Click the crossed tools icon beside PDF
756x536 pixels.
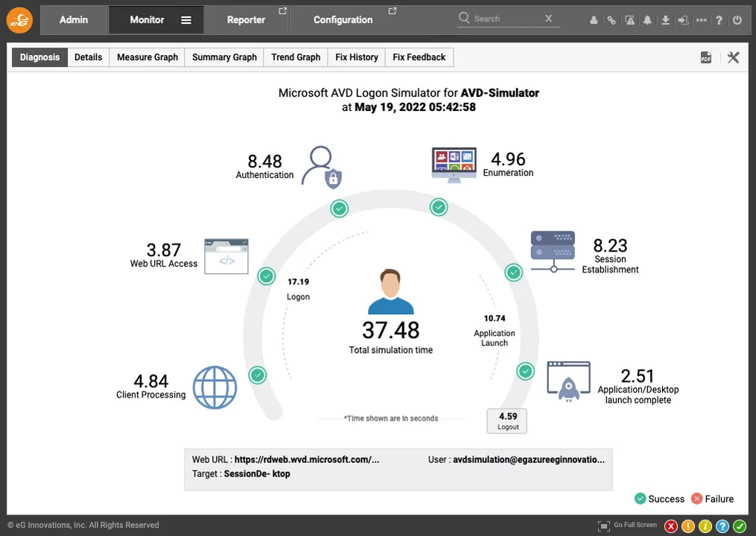(x=734, y=57)
